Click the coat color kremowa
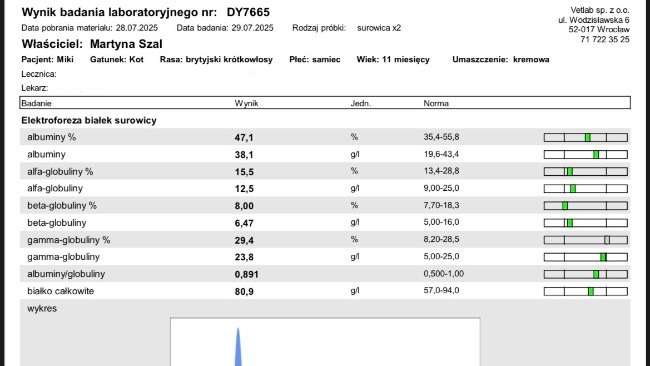 (531, 59)
